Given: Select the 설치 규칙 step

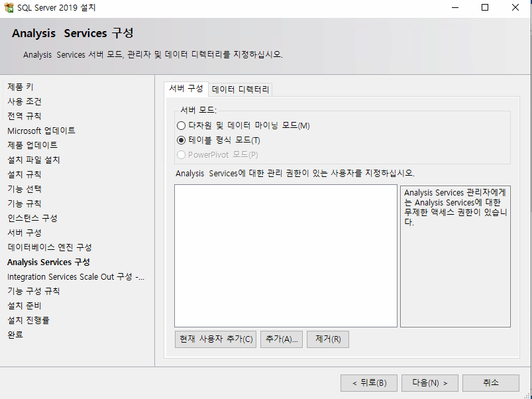Looking at the screenshot, I should pyautogui.click(x=25, y=175).
